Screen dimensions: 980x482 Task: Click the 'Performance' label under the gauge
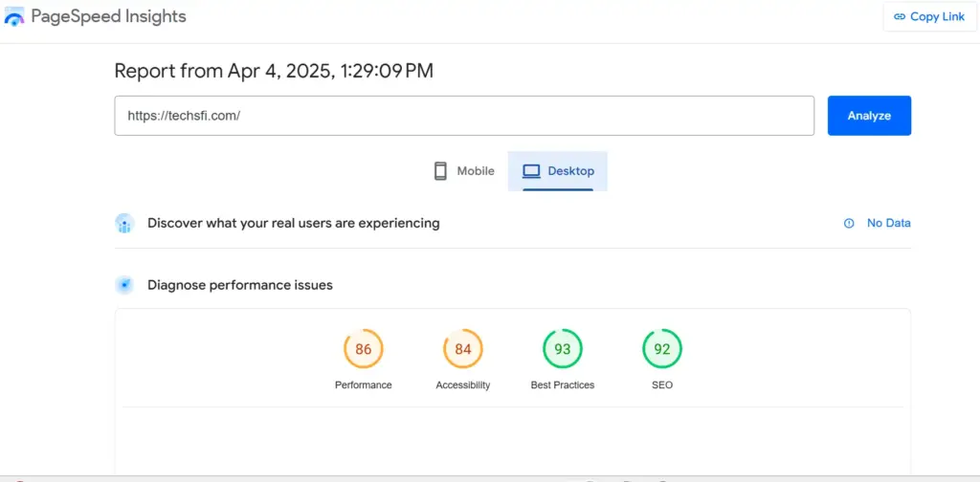[x=363, y=385]
